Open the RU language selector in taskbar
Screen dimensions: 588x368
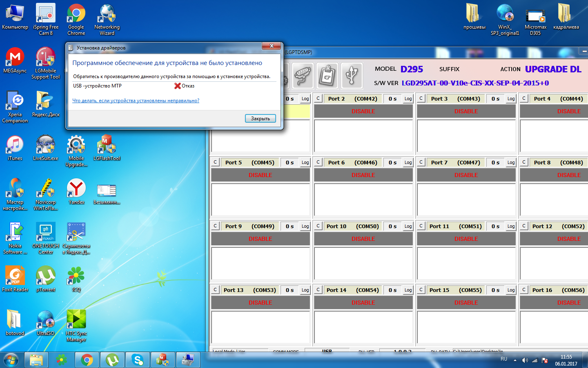click(504, 359)
